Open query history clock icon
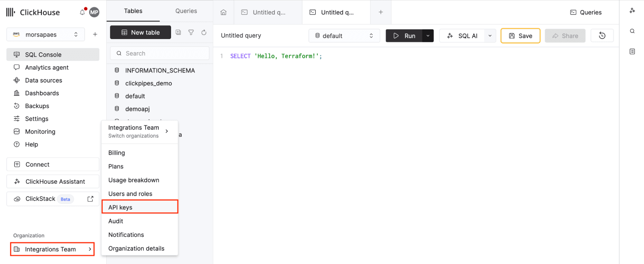Image resolution: width=644 pixels, height=264 pixels. 602,36
